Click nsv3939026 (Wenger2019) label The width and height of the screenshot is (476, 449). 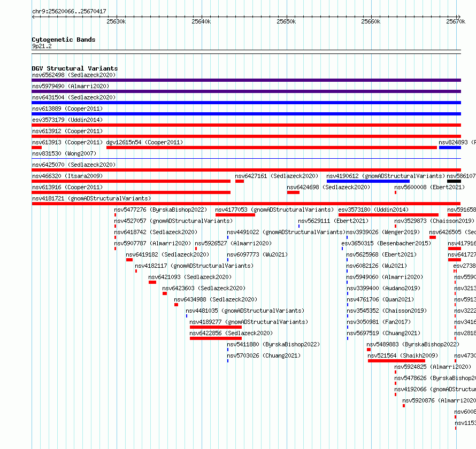tap(383, 232)
